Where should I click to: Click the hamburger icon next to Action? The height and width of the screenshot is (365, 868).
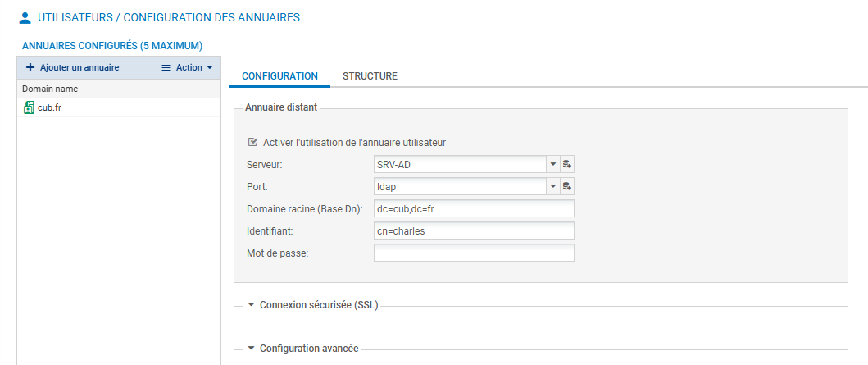click(x=166, y=67)
